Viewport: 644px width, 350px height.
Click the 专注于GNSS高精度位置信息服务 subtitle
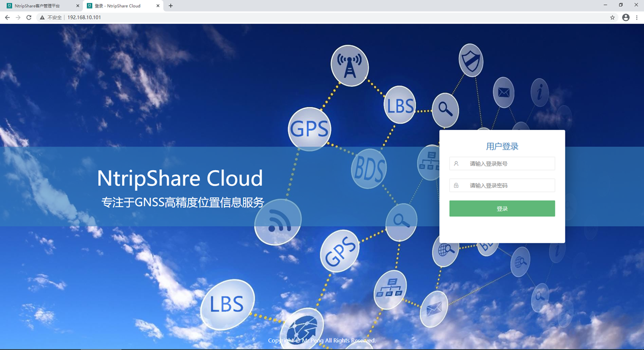183,202
